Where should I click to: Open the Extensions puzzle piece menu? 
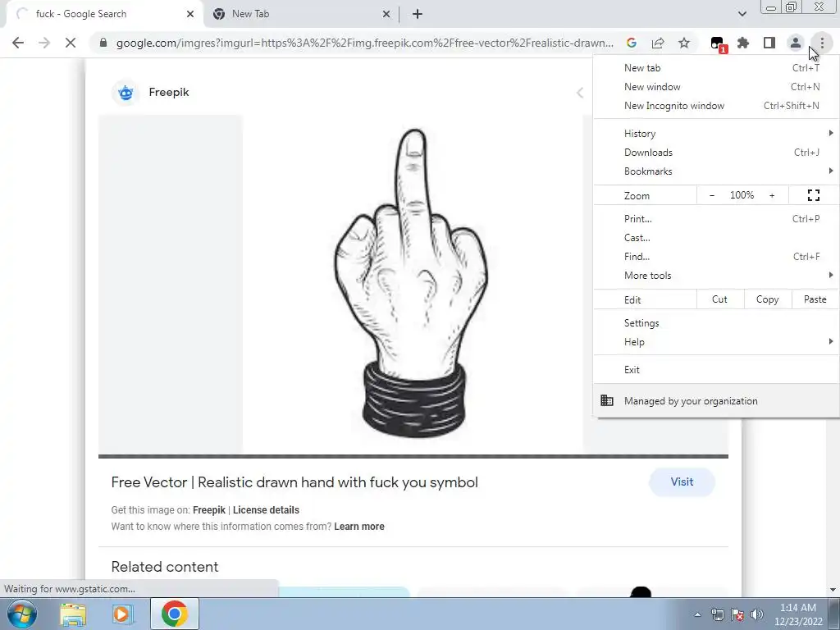pos(743,43)
